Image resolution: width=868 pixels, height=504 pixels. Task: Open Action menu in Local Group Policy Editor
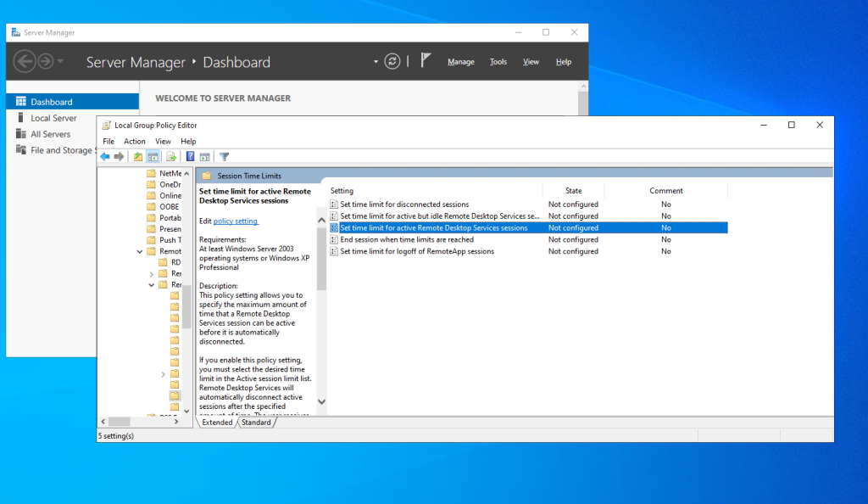[x=135, y=141]
